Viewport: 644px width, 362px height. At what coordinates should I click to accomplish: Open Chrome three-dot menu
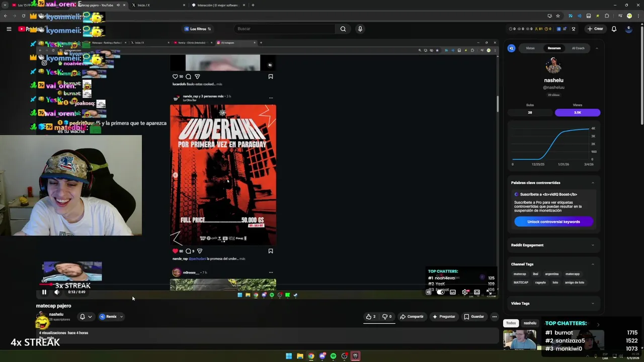click(x=637, y=16)
